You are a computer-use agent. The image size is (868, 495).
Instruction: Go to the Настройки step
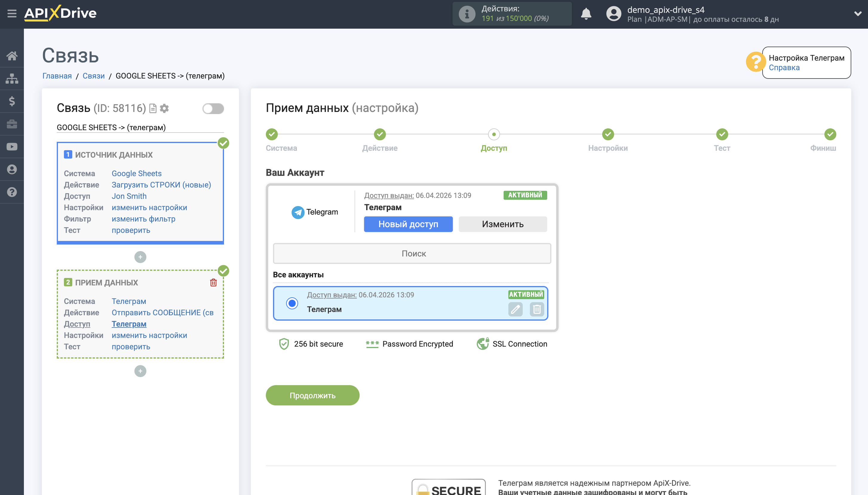coord(608,135)
